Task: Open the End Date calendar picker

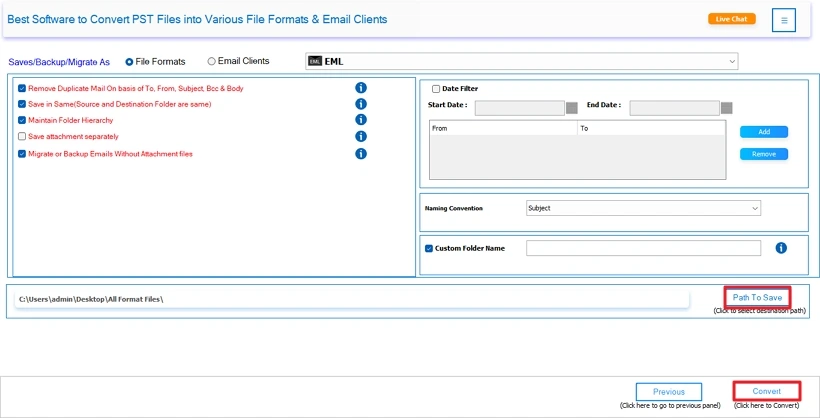Action: coord(726,108)
